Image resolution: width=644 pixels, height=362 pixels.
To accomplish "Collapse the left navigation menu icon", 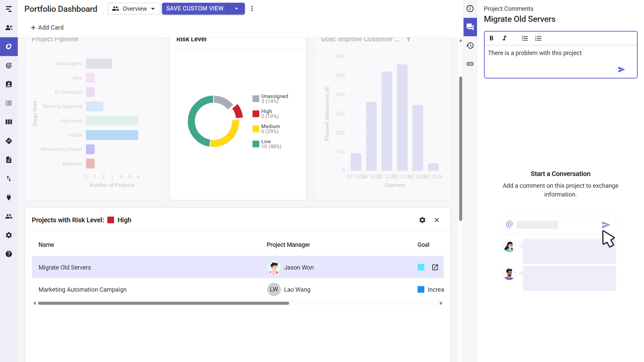I will [x=9, y=9].
